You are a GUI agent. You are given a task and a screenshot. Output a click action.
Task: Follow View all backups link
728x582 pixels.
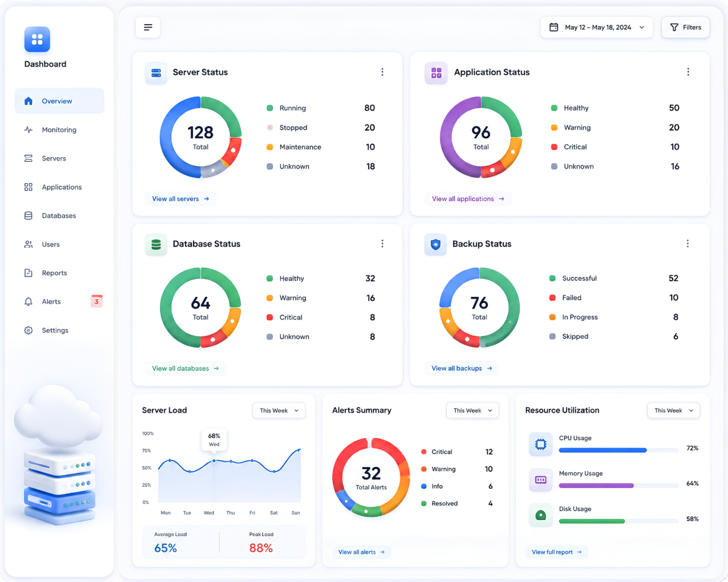pos(462,368)
